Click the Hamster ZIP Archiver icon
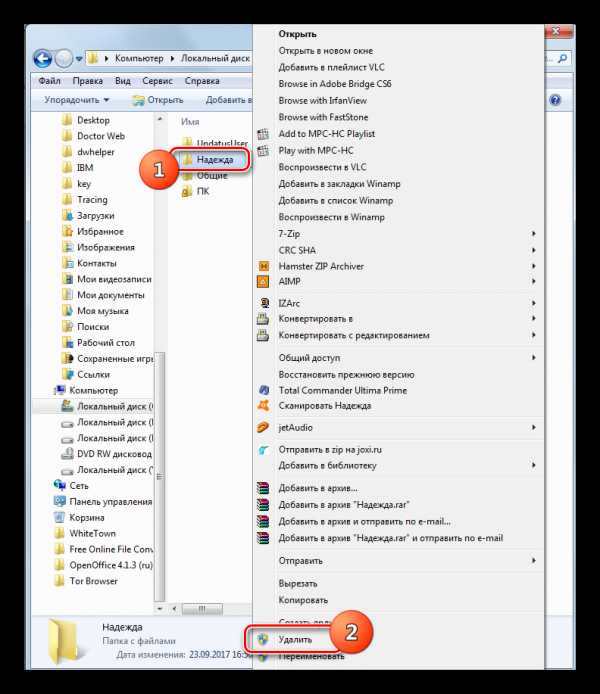The image size is (600, 694). coord(263,266)
